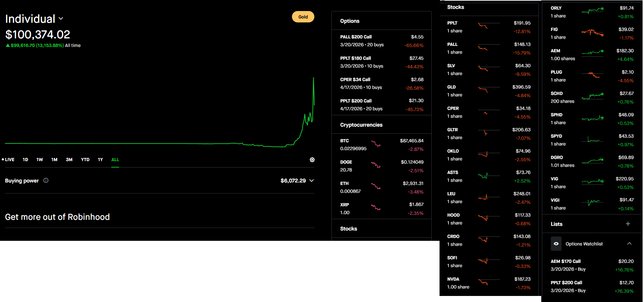Select the SOFI stock row
This screenshot has width=644, height=302.
click(489, 261)
